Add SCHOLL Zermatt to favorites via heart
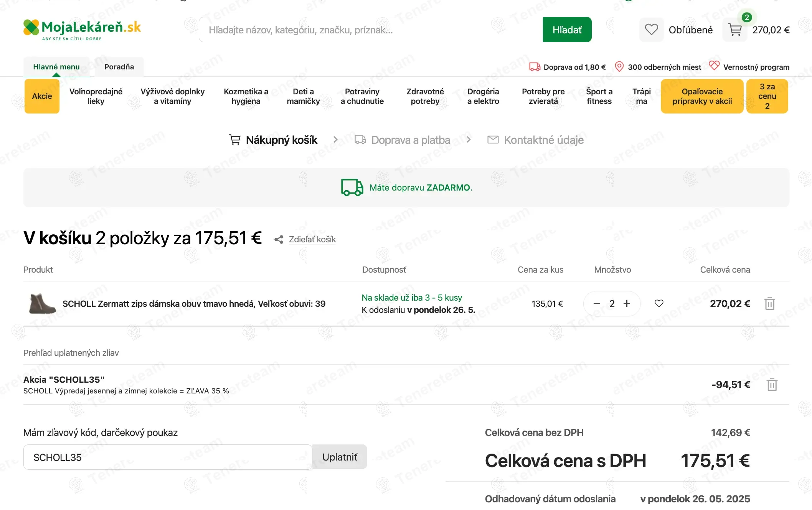The image size is (812, 510). point(659,304)
